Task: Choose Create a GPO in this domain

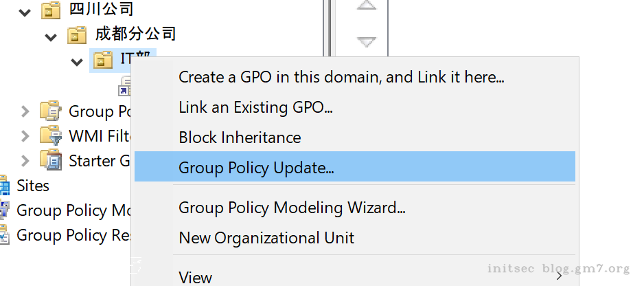Action: click(x=341, y=77)
